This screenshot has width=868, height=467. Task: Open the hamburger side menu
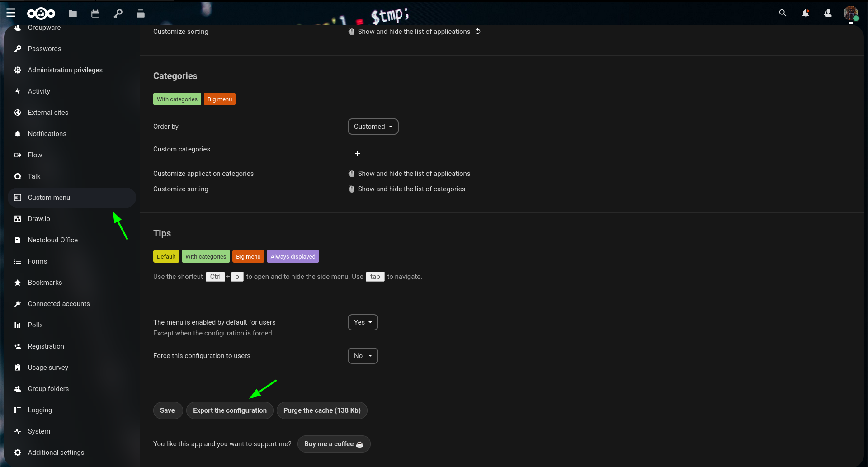(x=11, y=13)
